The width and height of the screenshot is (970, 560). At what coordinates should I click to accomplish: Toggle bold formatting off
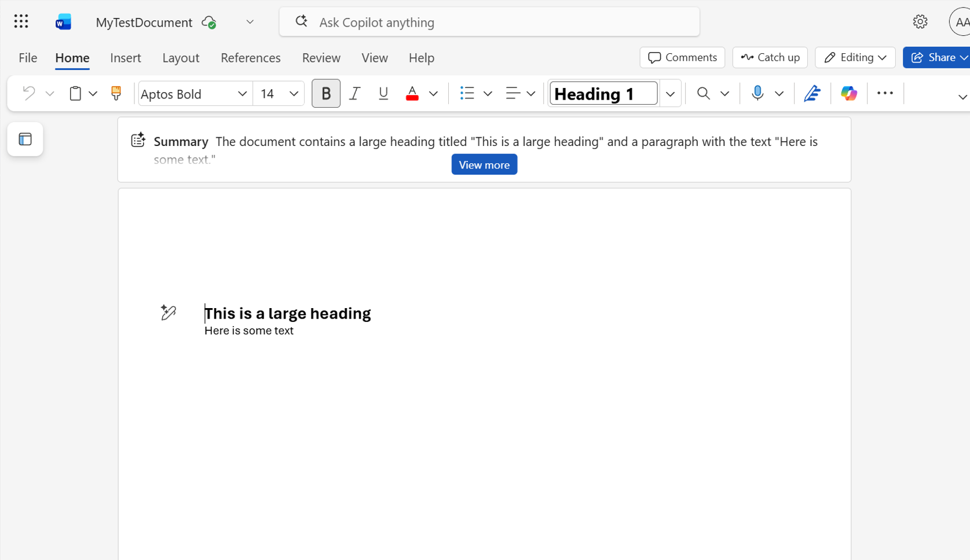326,93
